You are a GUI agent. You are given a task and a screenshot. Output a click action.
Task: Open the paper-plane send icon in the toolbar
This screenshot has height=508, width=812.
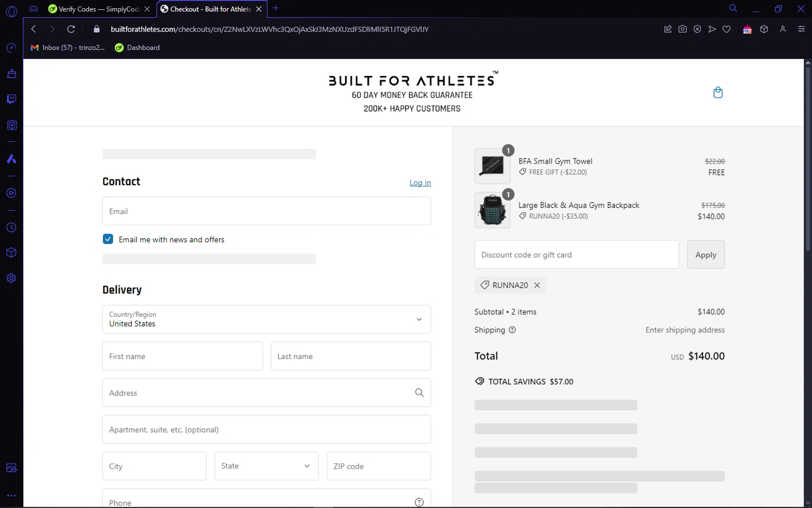[x=712, y=29]
